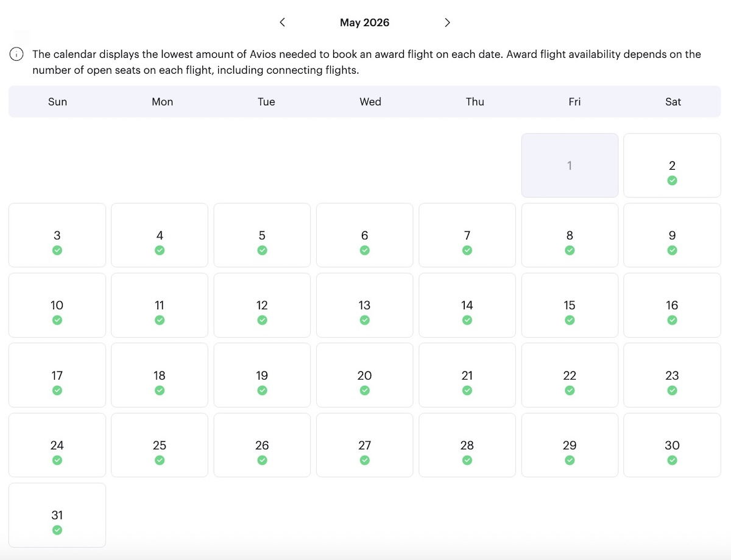Select May 15 date cell
The height and width of the screenshot is (560, 731).
point(570,305)
